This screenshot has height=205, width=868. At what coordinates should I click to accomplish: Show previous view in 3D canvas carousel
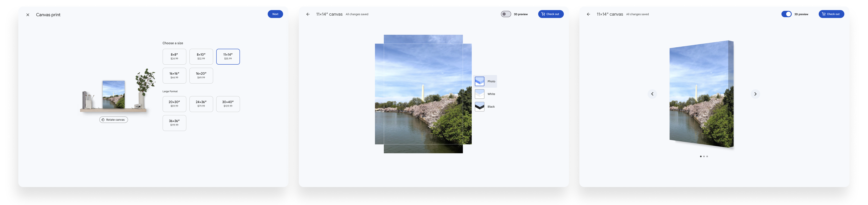[652, 94]
